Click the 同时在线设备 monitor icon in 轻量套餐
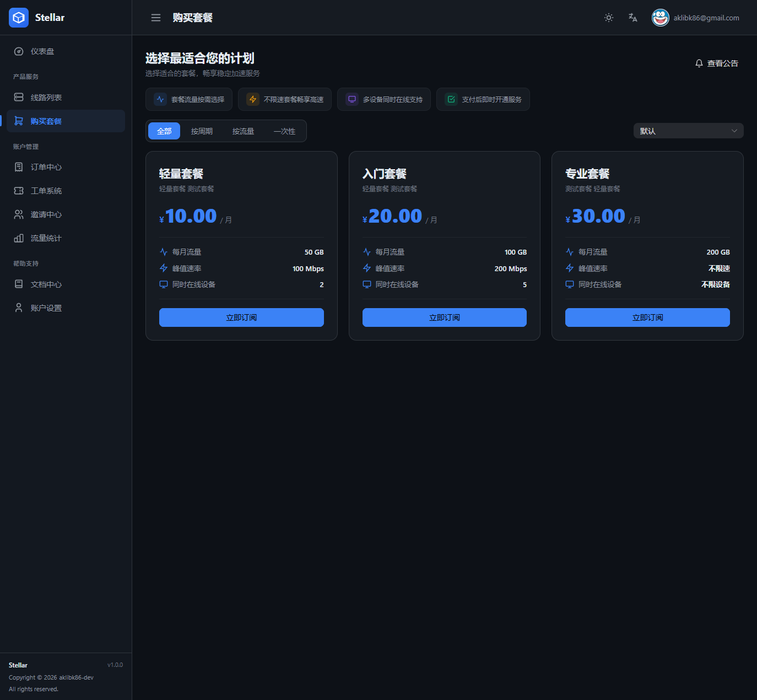757x700 pixels. click(164, 284)
